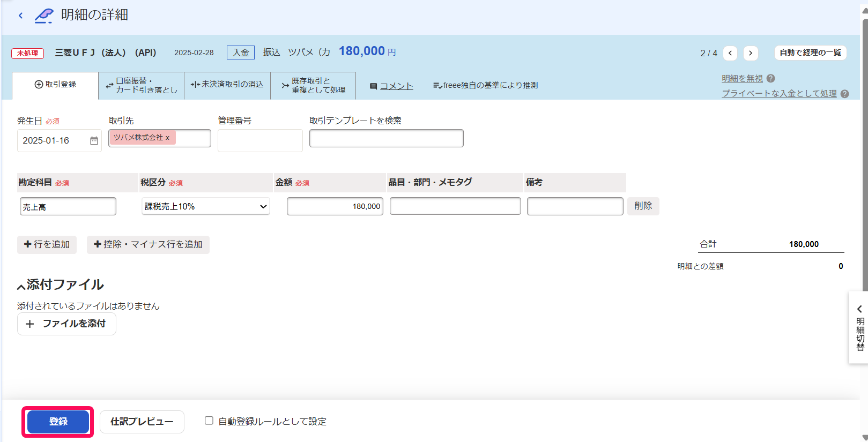Expand the 明細切替 side panel
868x442 pixels.
(859, 328)
